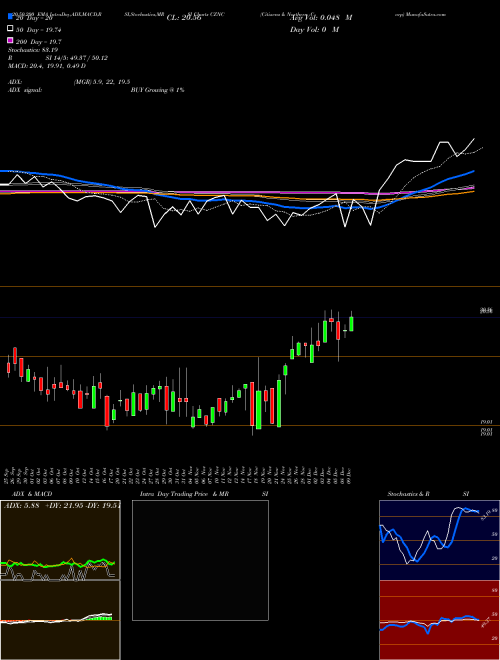
Task: Click the 'ADX signal:' label
Action: click(x=25, y=90)
